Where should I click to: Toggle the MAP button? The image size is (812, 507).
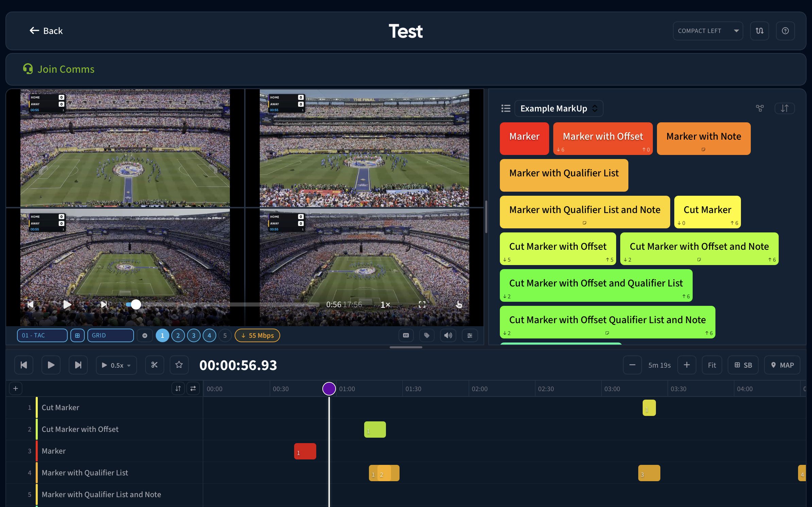point(782,365)
